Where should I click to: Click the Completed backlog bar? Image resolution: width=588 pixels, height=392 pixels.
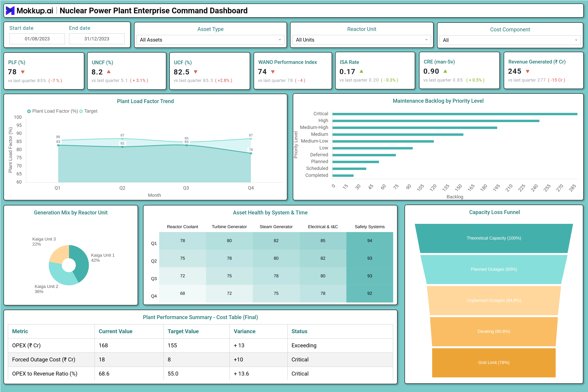click(343, 175)
